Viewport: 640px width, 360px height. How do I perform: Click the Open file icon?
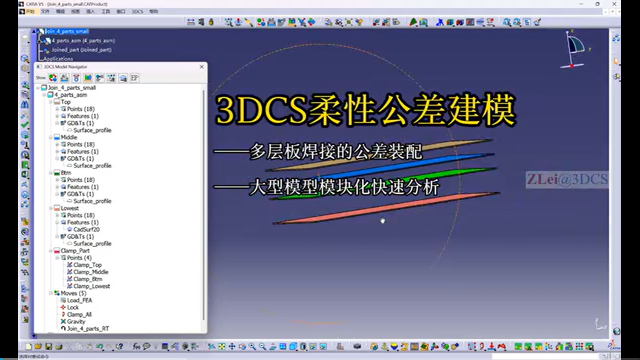pos(38,347)
